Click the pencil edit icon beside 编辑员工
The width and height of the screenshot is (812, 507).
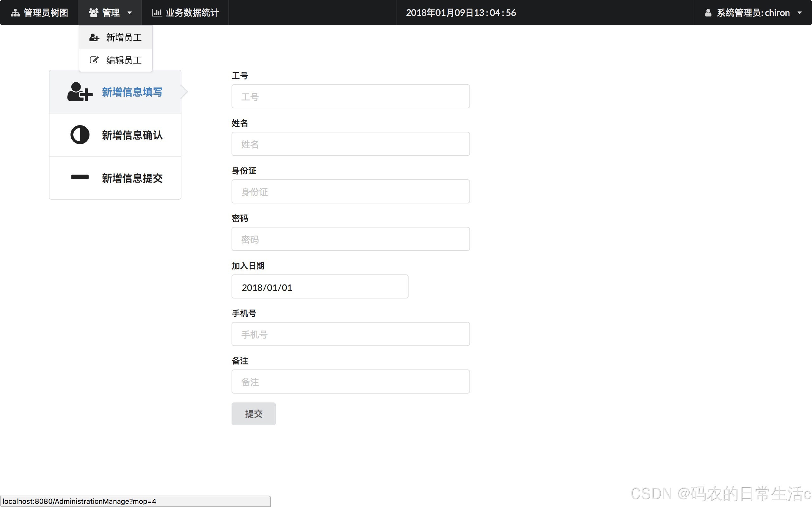tap(94, 60)
